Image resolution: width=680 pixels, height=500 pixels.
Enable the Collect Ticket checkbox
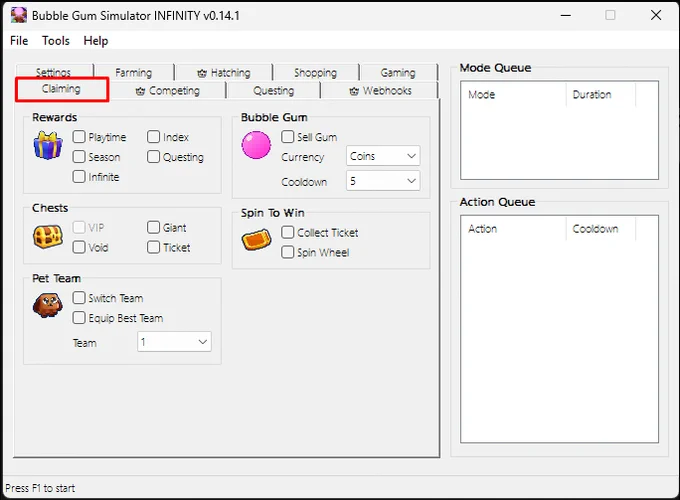tap(288, 232)
